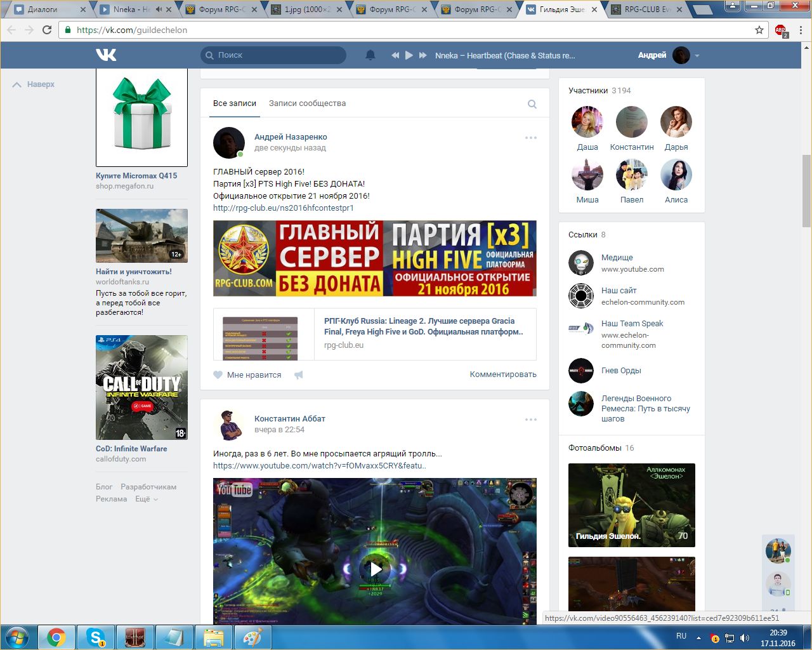812x650 pixels.
Task: Switch the RU input language indicator
Action: point(681,636)
